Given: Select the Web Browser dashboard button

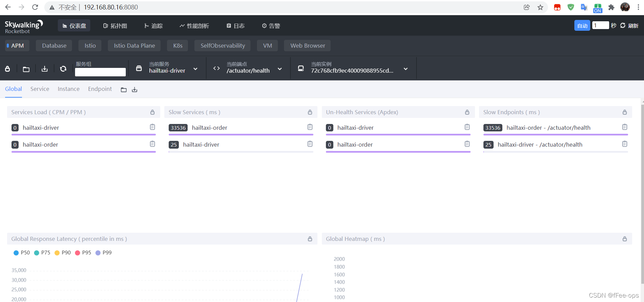Looking at the screenshot, I should (x=307, y=46).
